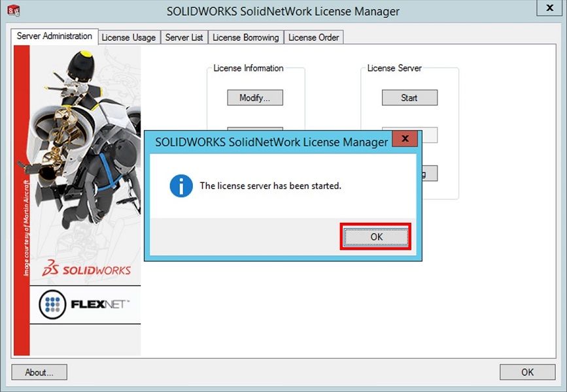
Task: Click the popup dialog's title bar
Action: click(271, 141)
